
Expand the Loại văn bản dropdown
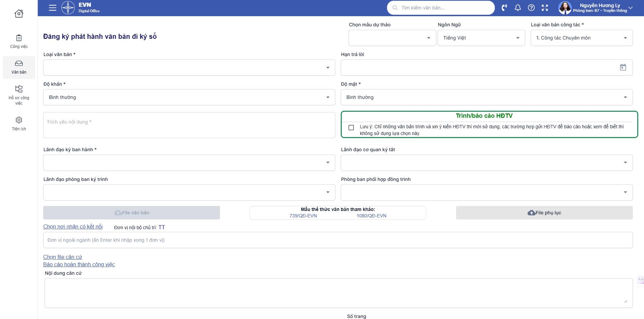point(189,68)
